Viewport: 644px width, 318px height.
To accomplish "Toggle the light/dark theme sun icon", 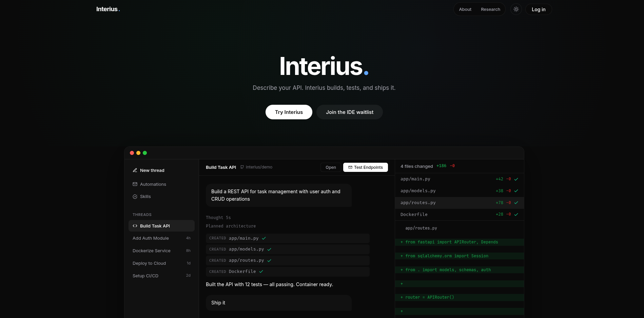I will pyautogui.click(x=516, y=9).
